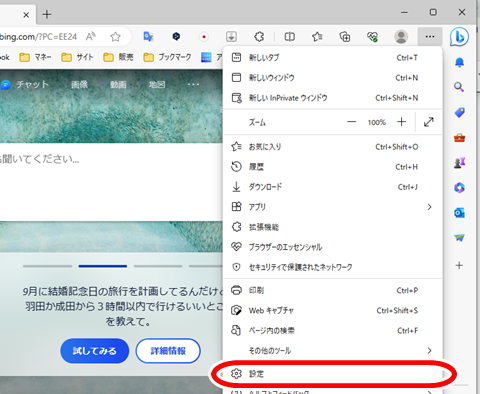
Task: Open 設定 from the menu
Action: (333, 374)
